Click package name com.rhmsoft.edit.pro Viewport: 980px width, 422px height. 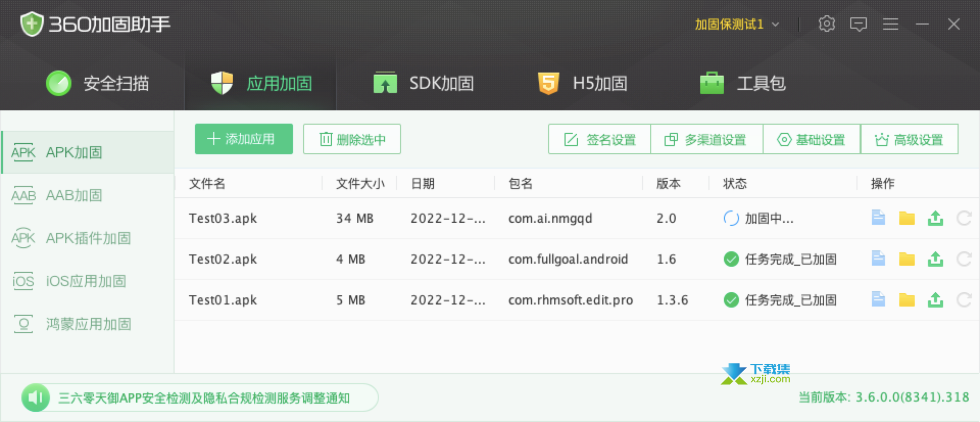[571, 300]
